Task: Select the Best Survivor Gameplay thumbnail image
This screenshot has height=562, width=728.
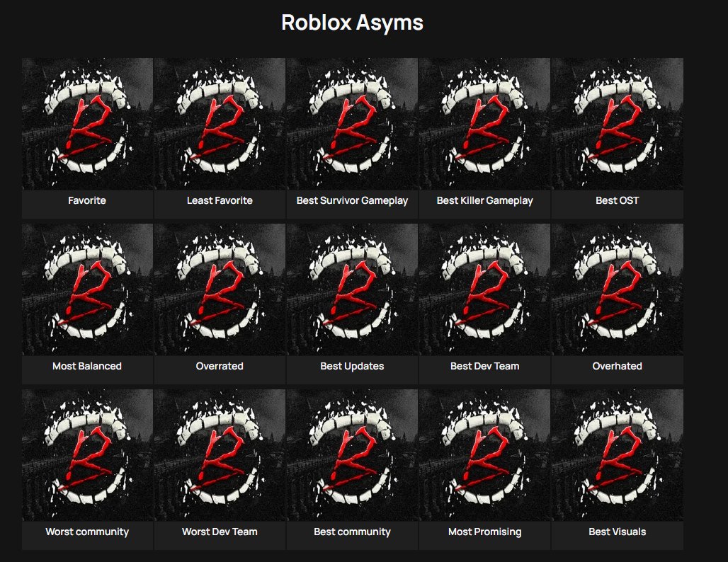Action: pyautogui.click(x=352, y=123)
